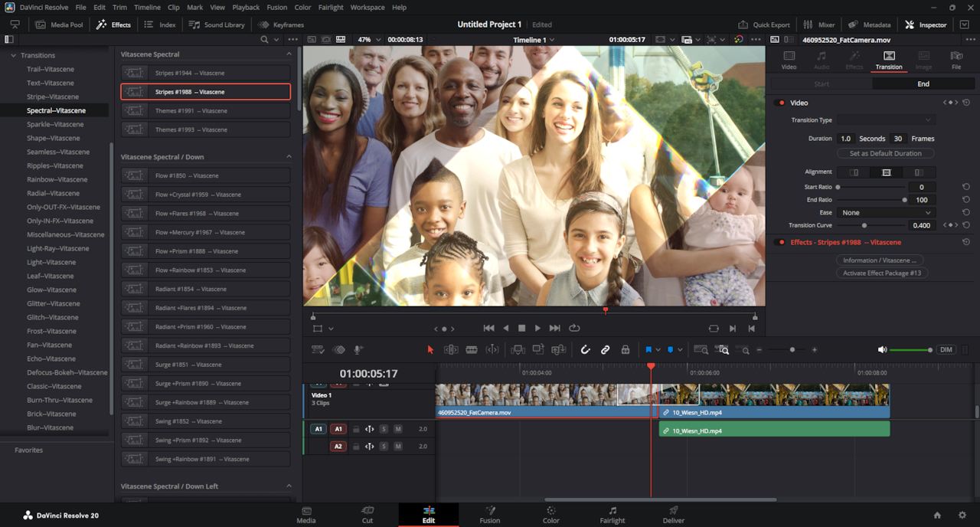The width and height of the screenshot is (980, 527).
Task: Open the Sound Library panel
Action: click(217, 25)
